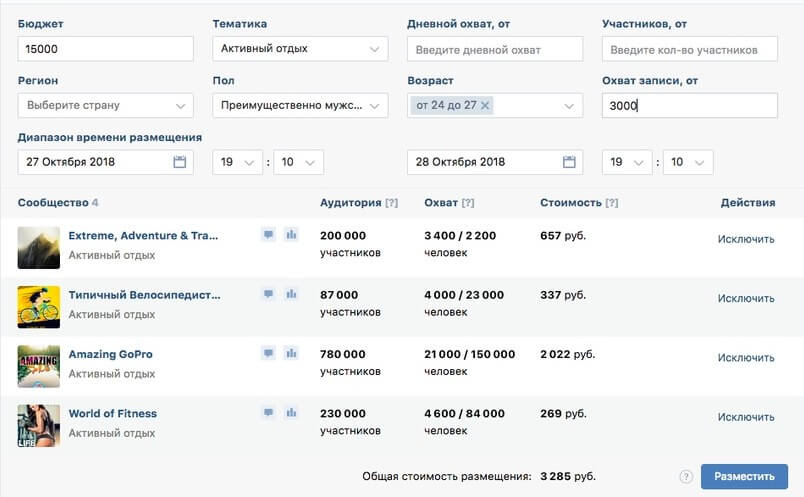The width and height of the screenshot is (804, 497).
Task: Exclude Типичный Велосипедист community
Action: pyautogui.click(x=746, y=299)
